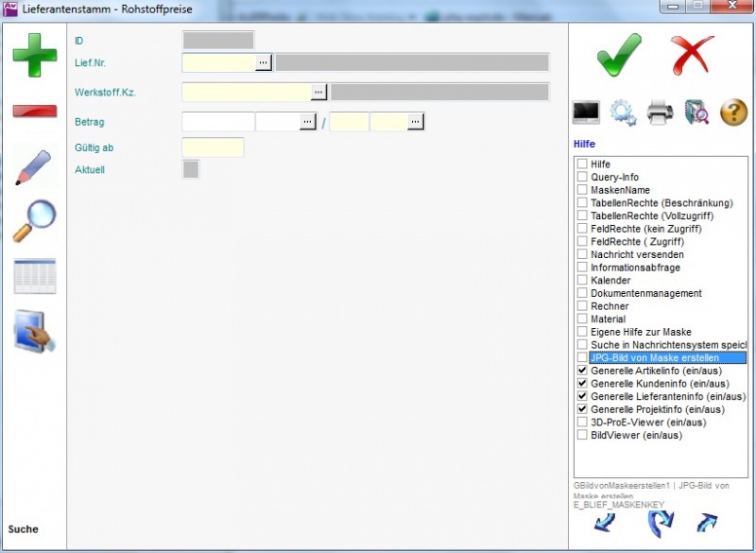Open the Werkstoff.Kz. lookup button
Viewport: 756px width, 553px height.
319,93
